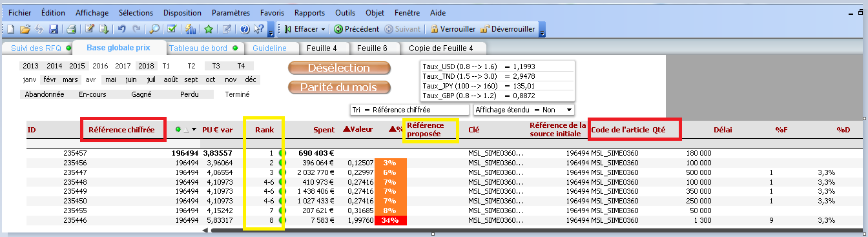This screenshot has width=868, height=237.
Task: Select quarter T3
Action: pos(216,66)
